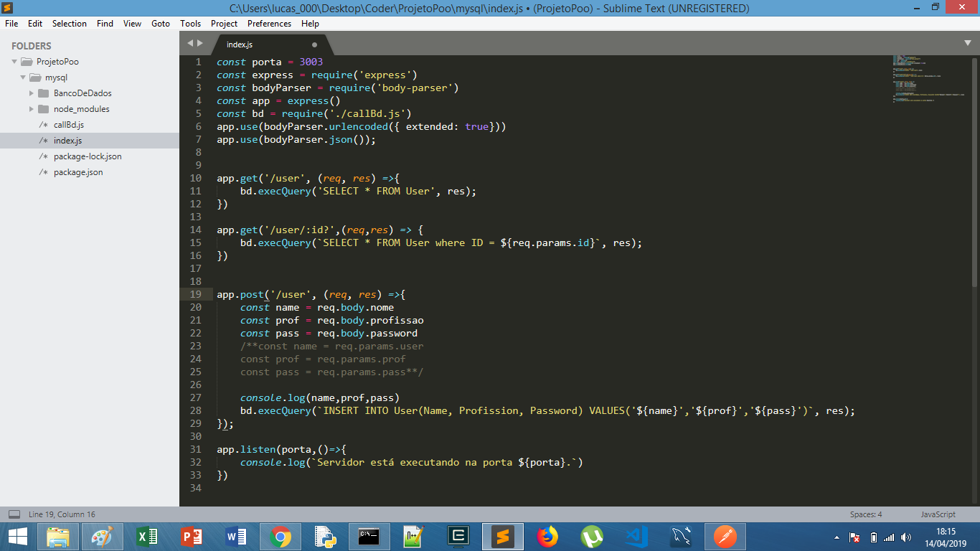
Task: Go to previous tab with left arrow
Action: (190, 43)
